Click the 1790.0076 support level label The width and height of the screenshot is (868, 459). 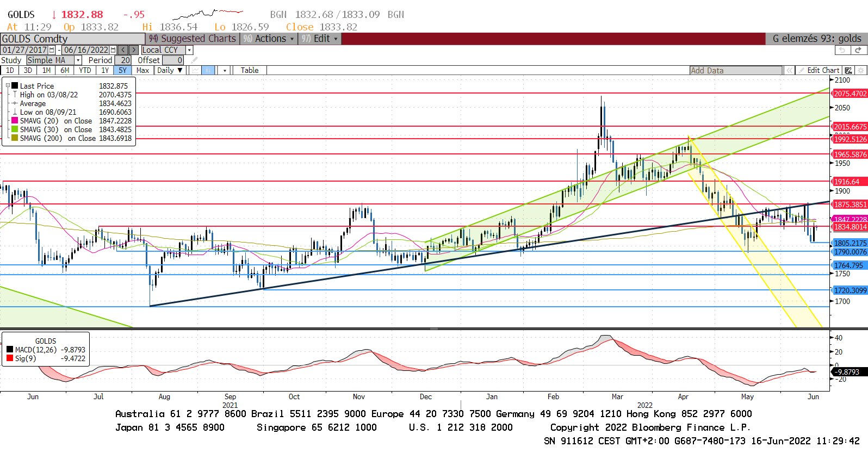coord(850,252)
